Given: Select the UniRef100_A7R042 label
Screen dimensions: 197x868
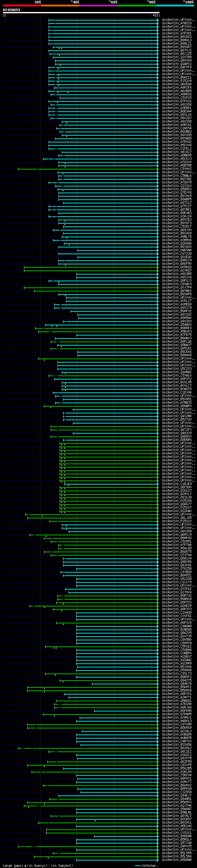Looking at the screenshot, I should 177,142.
